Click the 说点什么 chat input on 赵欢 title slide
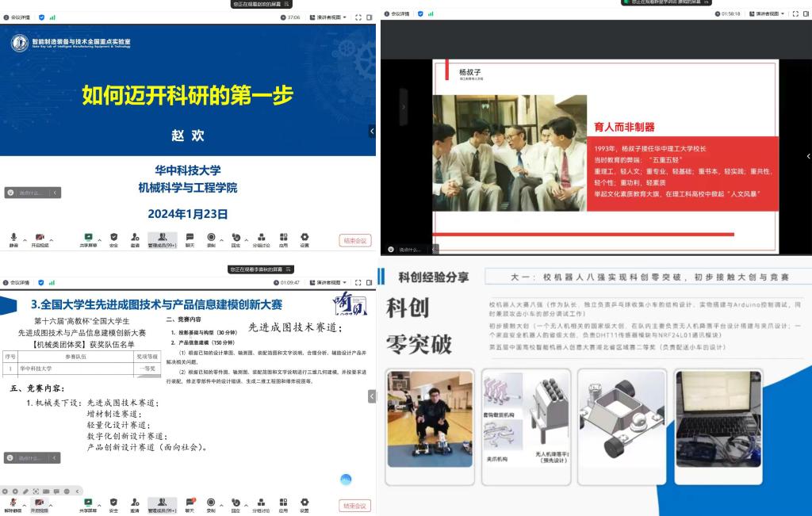 pyautogui.click(x=32, y=193)
